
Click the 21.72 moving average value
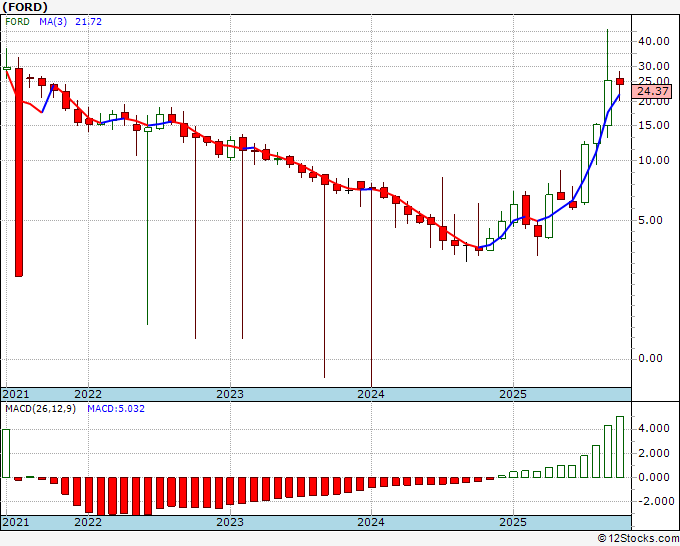coord(88,22)
